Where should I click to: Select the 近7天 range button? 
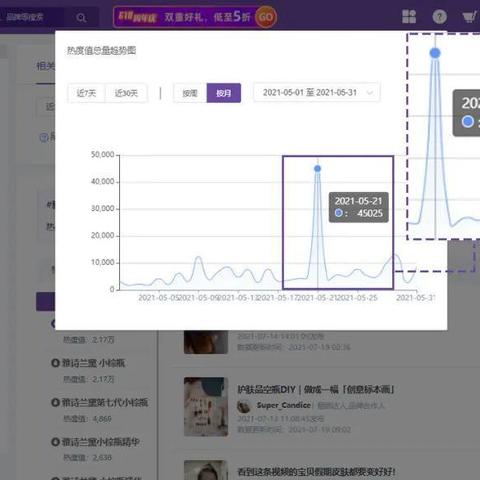coord(86,93)
